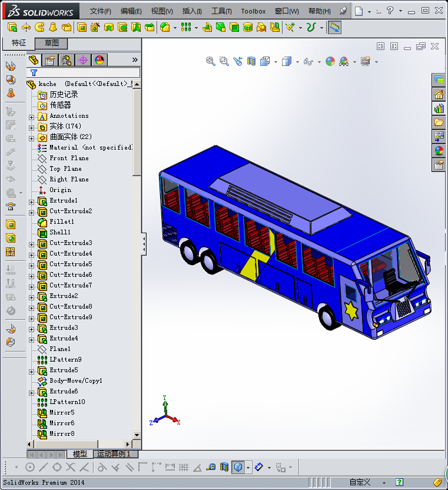Open the Curves tool
Screen dimensions: 448x490
(310, 28)
